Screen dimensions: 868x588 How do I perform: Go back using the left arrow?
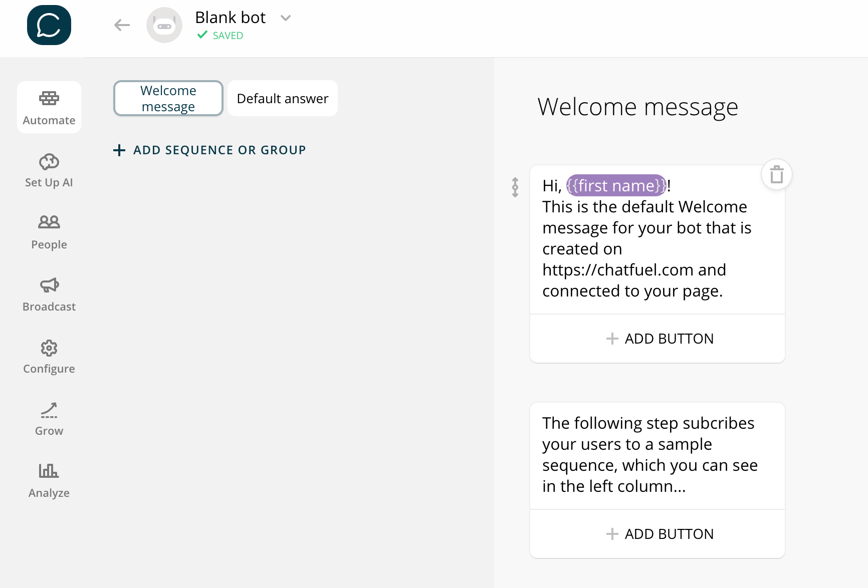click(x=122, y=25)
